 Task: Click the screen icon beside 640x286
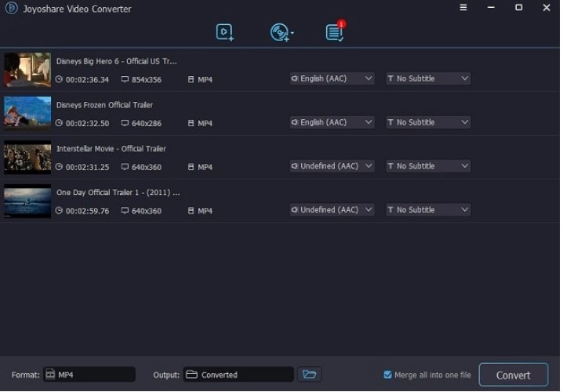point(125,123)
